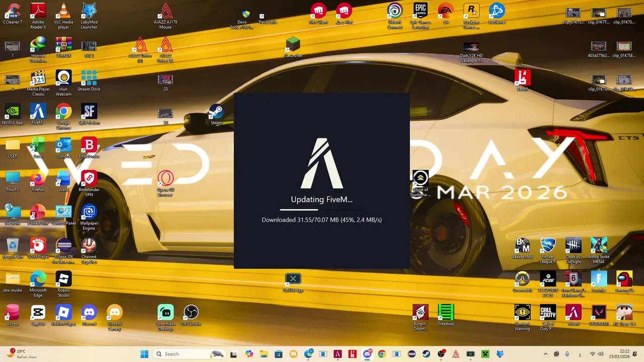This screenshot has height=362, width=644.
Task: Select the Eclipse IDE desktop shortcut
Action: point(63,251)
